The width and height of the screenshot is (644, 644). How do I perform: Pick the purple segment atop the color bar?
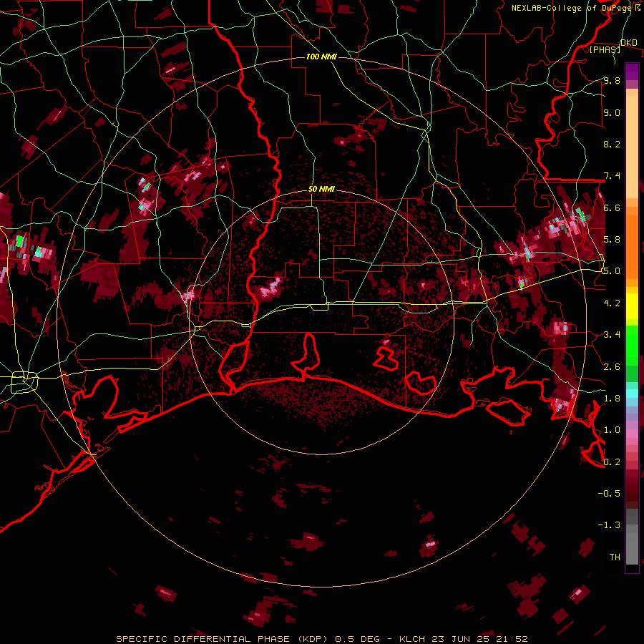tap(632, 72)
